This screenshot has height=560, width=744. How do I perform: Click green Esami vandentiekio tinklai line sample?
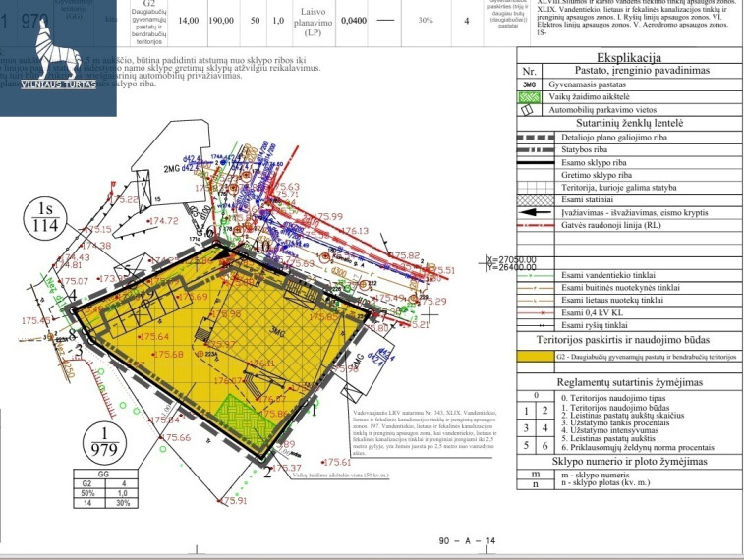tap(536, 275)
